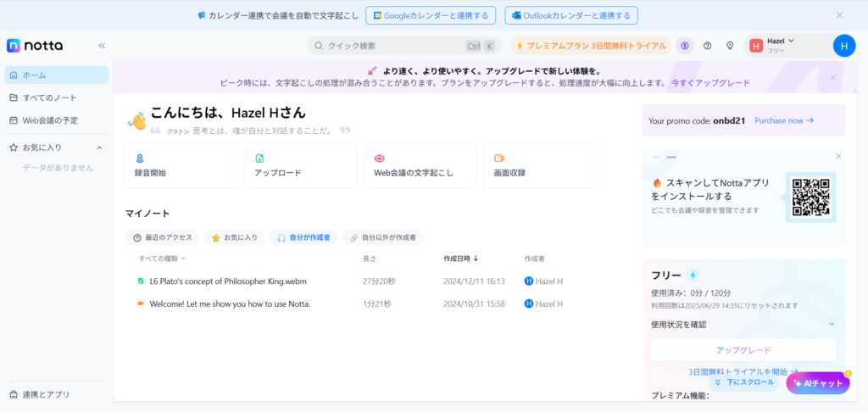Select the お気に入り filter tab
This screenshot has height=412, width=868.
tap(235, 237)
